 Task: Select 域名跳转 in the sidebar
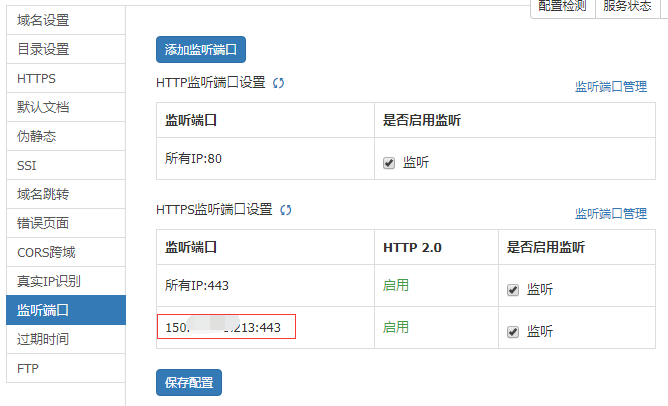pyautogui.click(x=44, y=194)
